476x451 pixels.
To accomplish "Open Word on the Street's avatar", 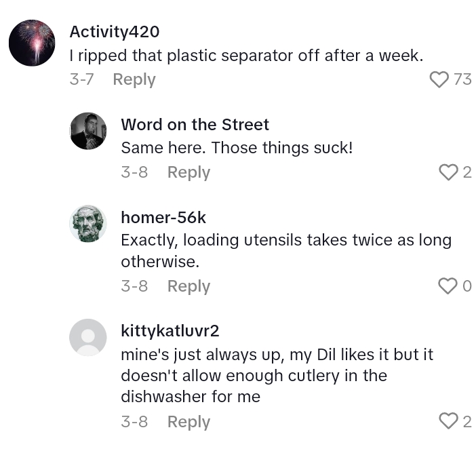I will tap(88, 131).
